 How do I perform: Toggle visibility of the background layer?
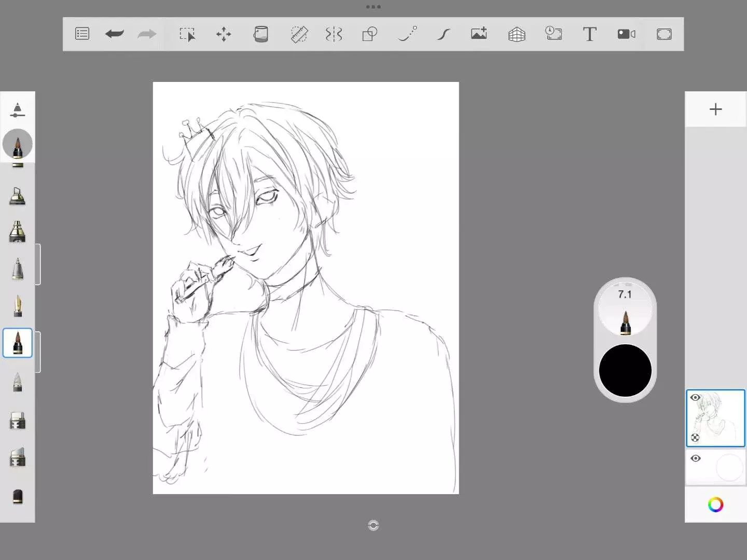point(696,458)
